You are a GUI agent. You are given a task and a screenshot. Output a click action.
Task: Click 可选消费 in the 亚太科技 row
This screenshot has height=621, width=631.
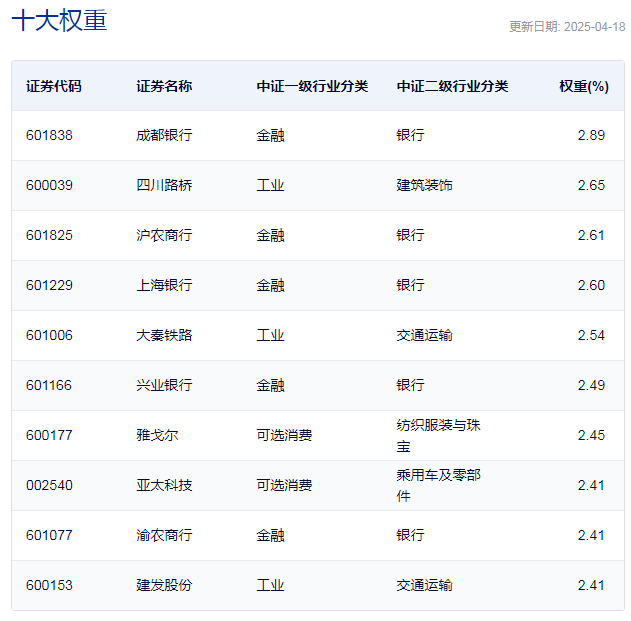285,485
